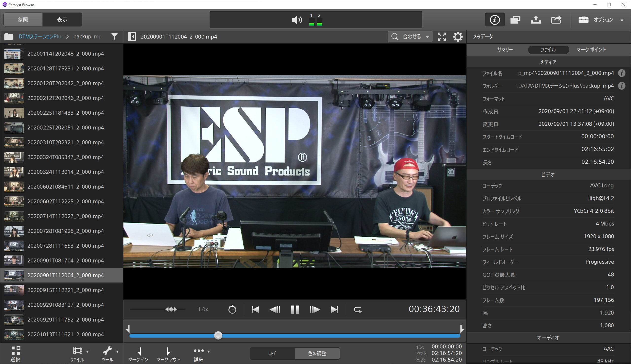Click the playhead on the timeline scrubber
Image resolution: width=631 pixels, height=364 pixels.
coord(218,335)
